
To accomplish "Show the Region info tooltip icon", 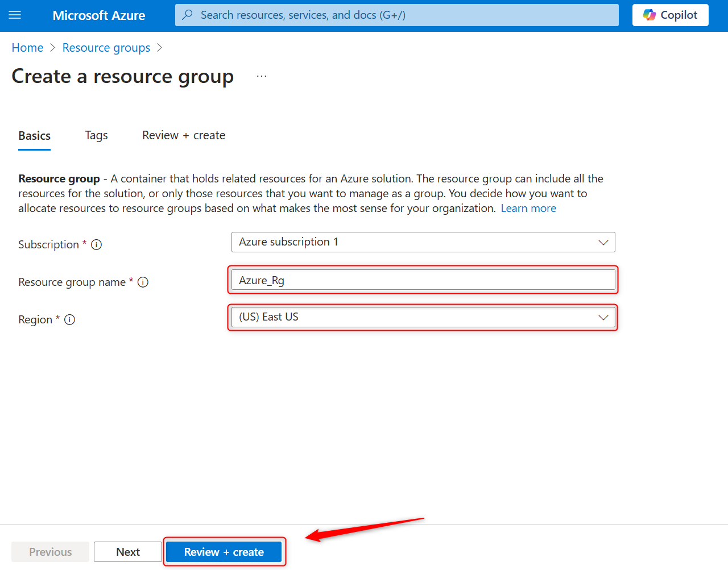I will [x=70, y=319].
